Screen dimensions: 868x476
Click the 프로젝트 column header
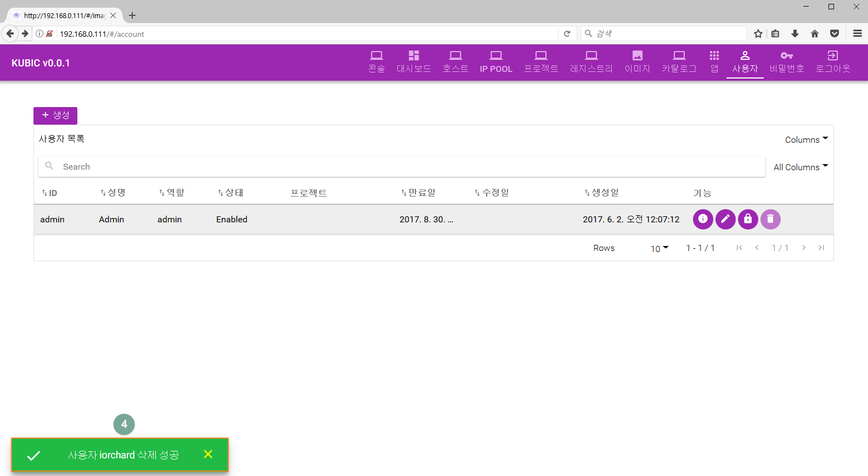308,193
